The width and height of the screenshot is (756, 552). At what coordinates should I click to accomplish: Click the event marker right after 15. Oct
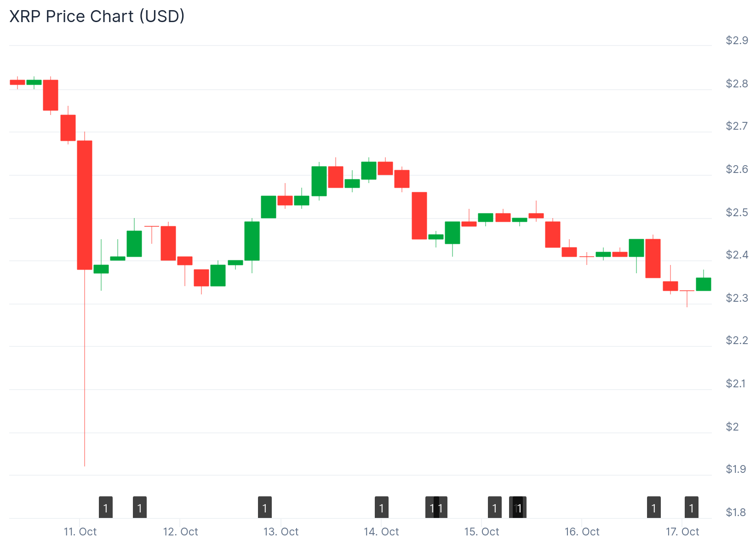[x=494, y=508]
